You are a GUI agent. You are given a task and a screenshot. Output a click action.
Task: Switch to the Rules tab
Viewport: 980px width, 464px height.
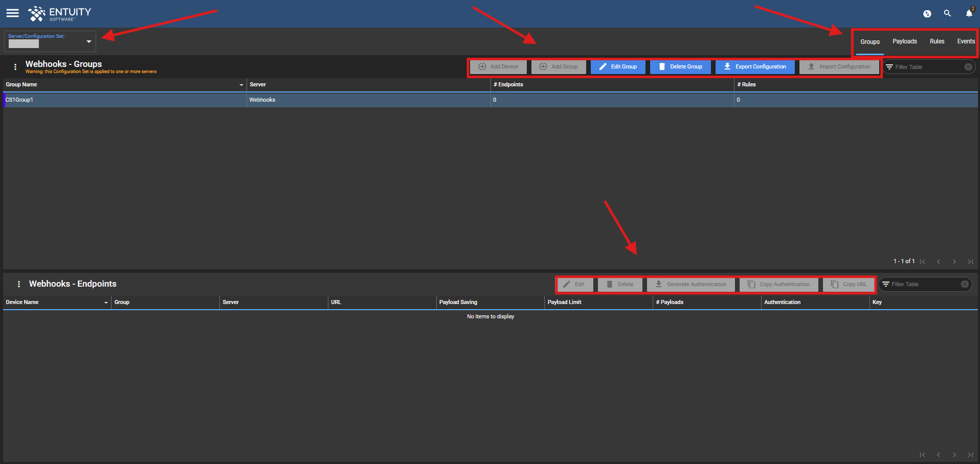tap(937, 41)
